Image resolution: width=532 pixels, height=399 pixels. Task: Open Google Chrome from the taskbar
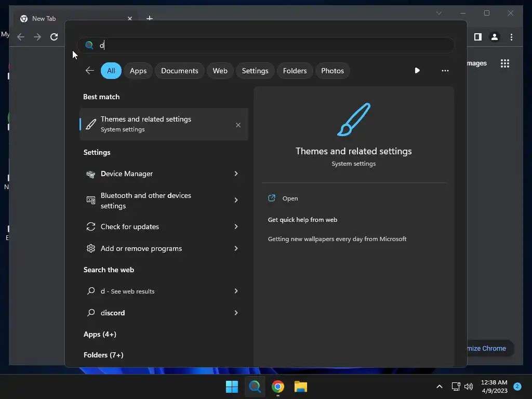pyautogui.click(x=278, y=387)
